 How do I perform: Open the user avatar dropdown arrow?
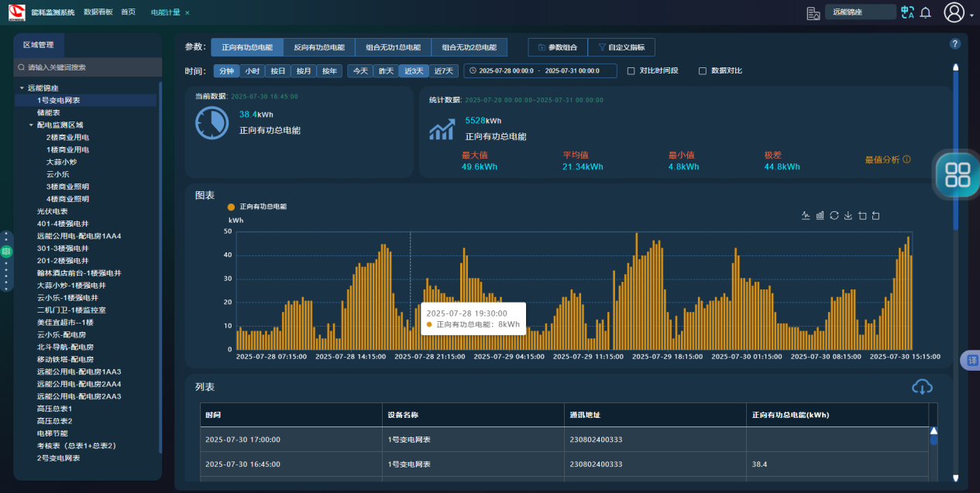(x=971, y=14)
